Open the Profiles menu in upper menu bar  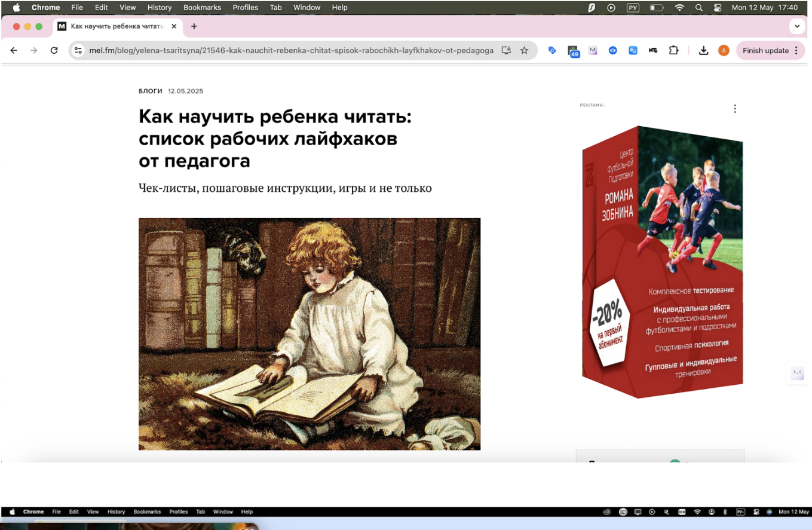tap(246, 8)
